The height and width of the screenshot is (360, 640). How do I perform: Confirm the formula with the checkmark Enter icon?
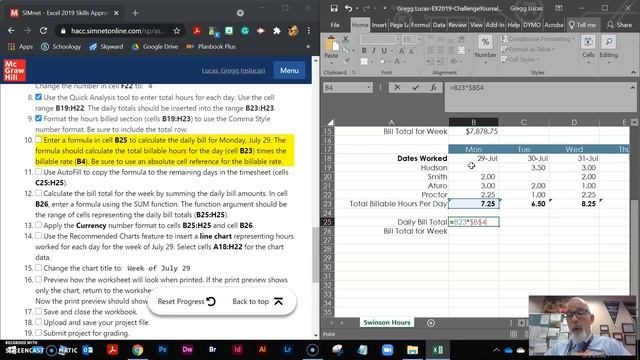[x=416, y=87]
